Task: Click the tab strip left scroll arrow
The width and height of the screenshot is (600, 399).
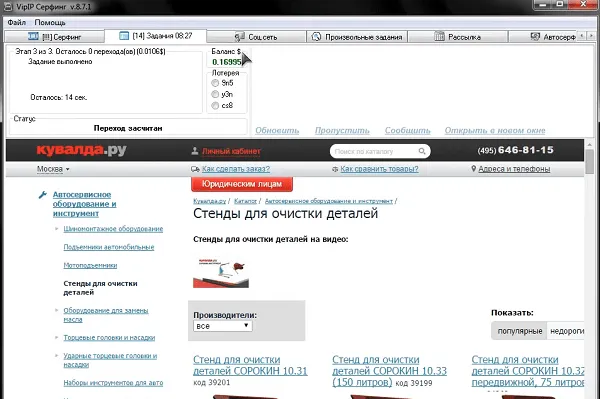Action: pyautogui.click(x=582, y=36)
